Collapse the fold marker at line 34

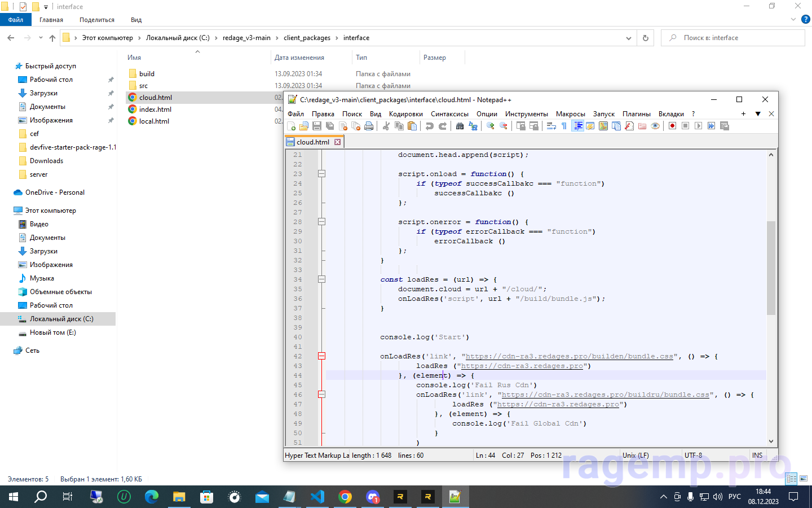[321, 279]
